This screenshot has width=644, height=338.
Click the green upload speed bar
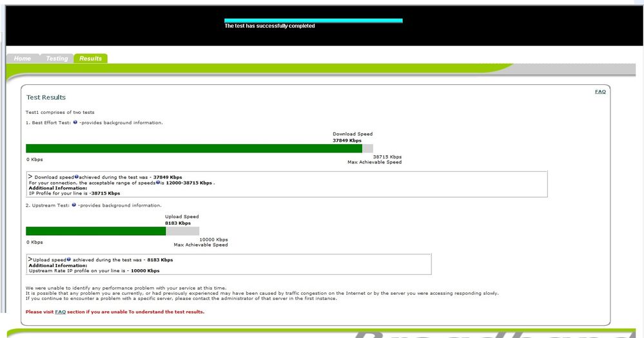[x=95, y=231]
